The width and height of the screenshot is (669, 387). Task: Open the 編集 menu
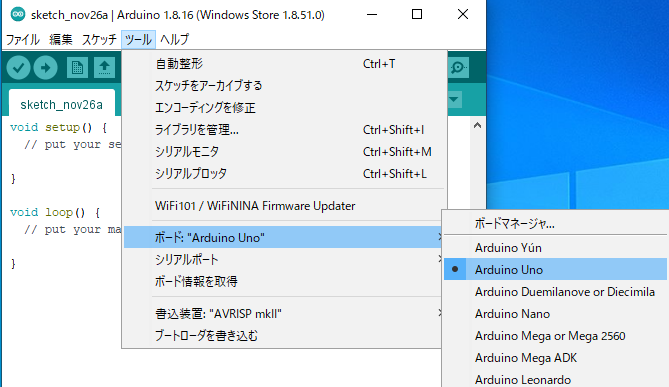coord(61,40)
